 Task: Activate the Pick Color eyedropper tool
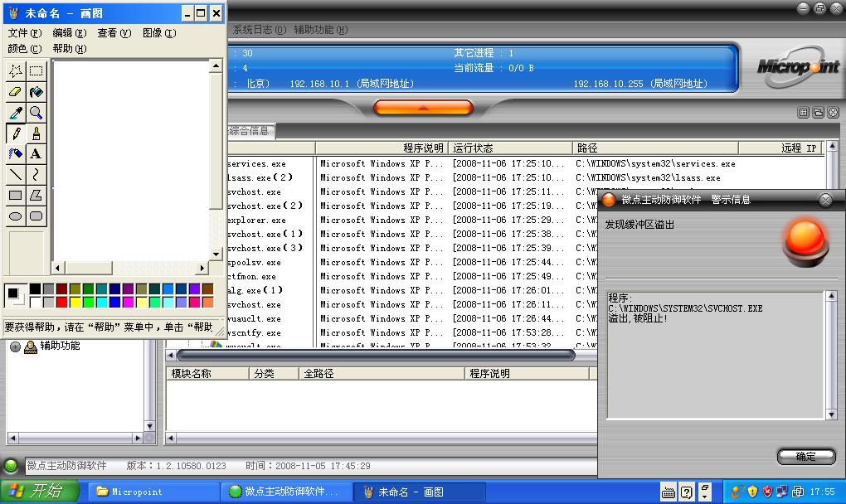click(x=16, y=112)
